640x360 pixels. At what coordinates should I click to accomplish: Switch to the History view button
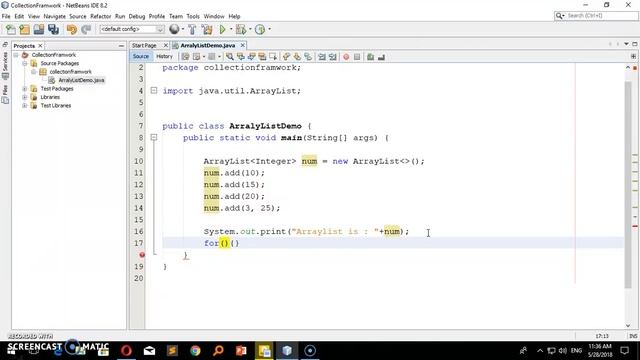pyautogui.click(x=164, y=56)
